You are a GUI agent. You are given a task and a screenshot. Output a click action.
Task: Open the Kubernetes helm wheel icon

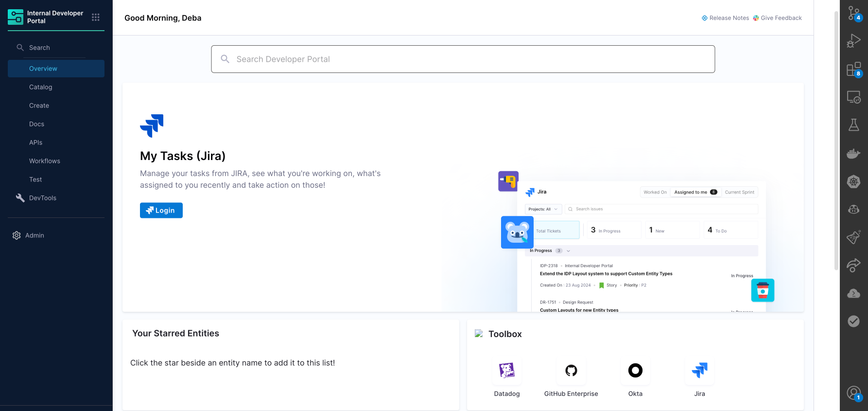tap(853, 182)
